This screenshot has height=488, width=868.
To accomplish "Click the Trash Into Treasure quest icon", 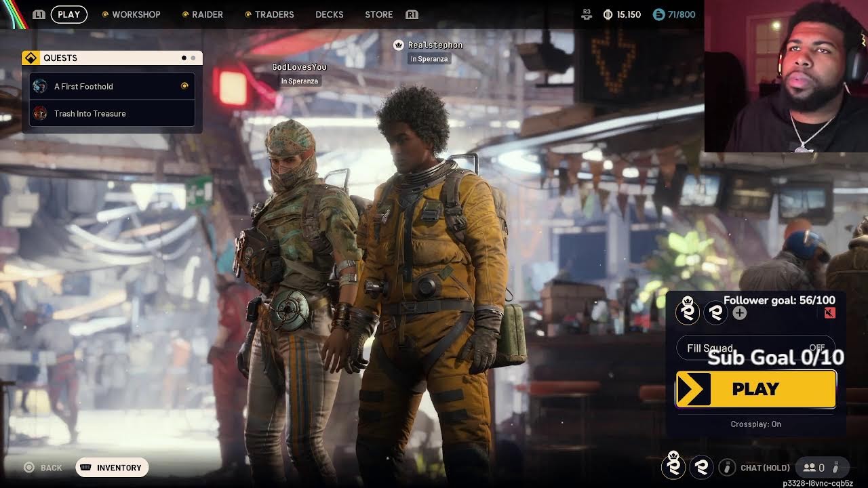I will coord(40,113).
